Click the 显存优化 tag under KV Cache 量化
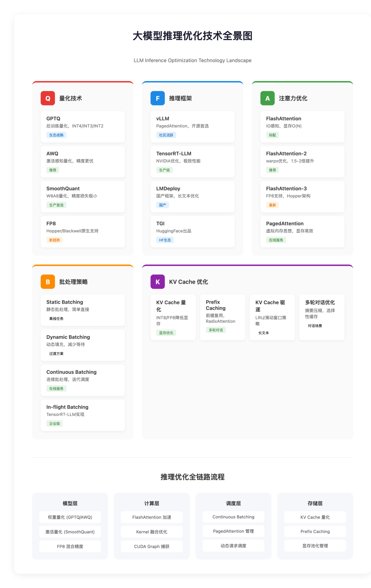Viewport: 371px width, 588px height. (166, 333)
